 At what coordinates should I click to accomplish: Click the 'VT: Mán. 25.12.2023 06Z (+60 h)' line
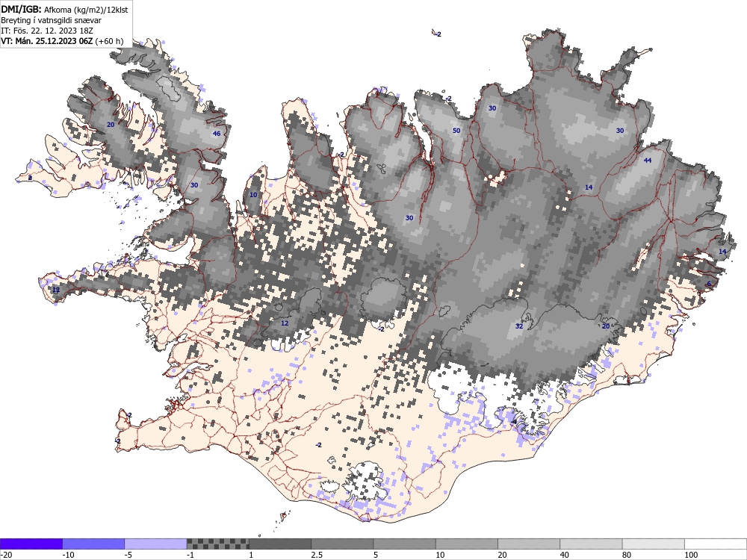tap(62, 41)
